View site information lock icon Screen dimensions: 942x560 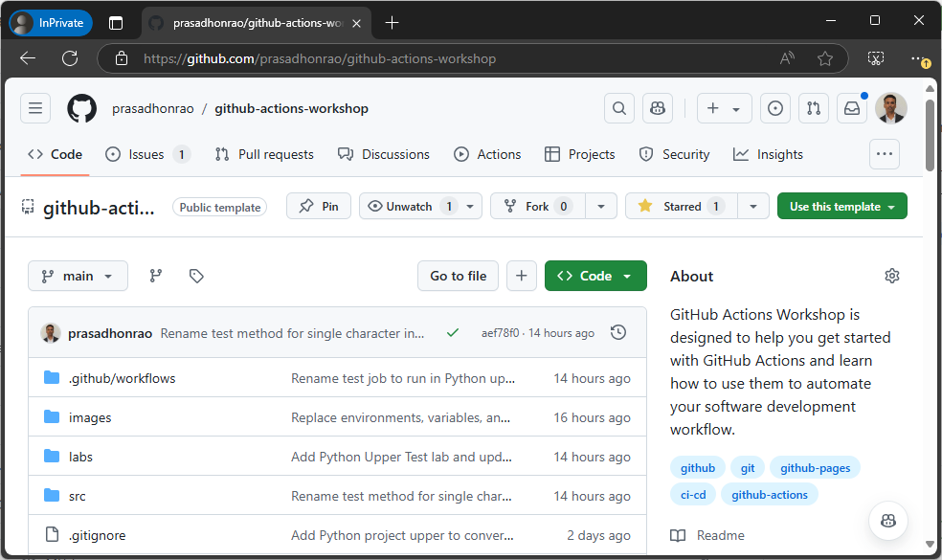(122, 58)
